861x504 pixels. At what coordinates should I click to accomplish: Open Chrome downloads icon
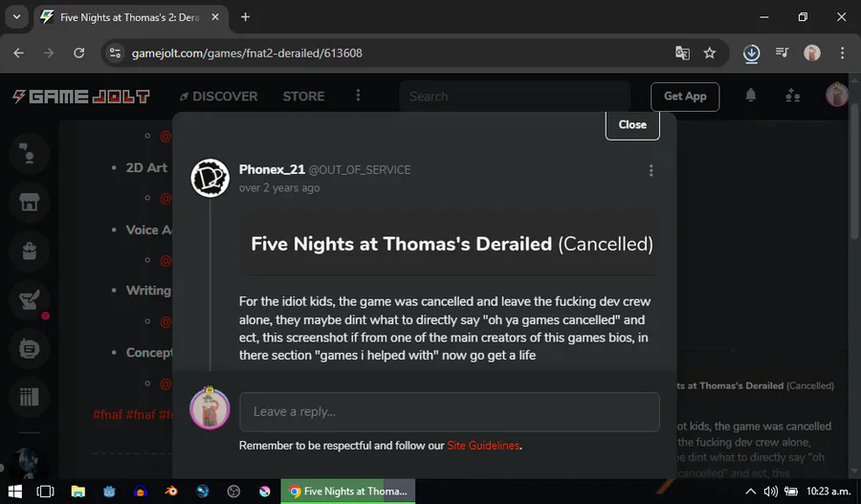[x=751, y=54]
